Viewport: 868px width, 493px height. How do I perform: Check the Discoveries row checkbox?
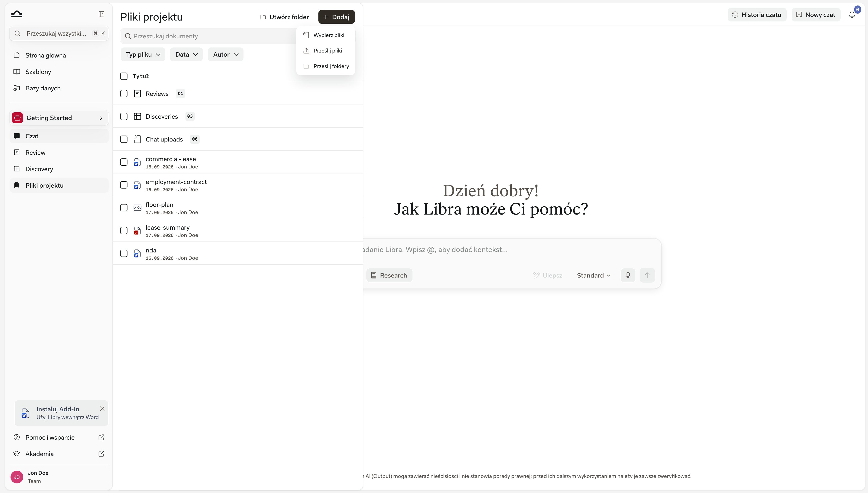point(124,116)
